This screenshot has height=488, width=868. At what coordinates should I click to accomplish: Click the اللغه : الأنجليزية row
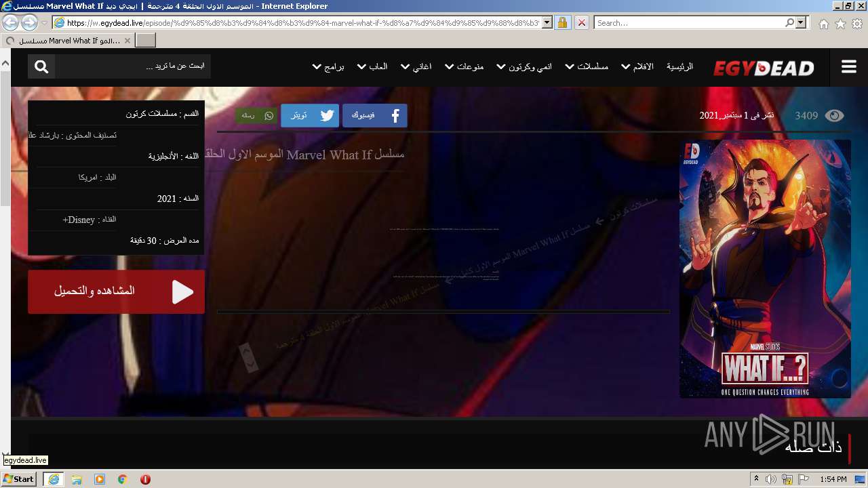[x=118, y=157]
